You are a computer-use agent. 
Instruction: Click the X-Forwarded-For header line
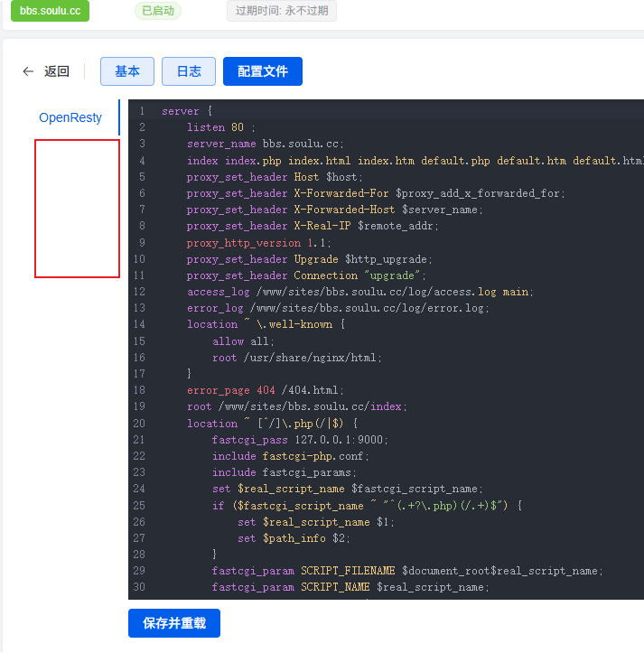coord(376,193)
